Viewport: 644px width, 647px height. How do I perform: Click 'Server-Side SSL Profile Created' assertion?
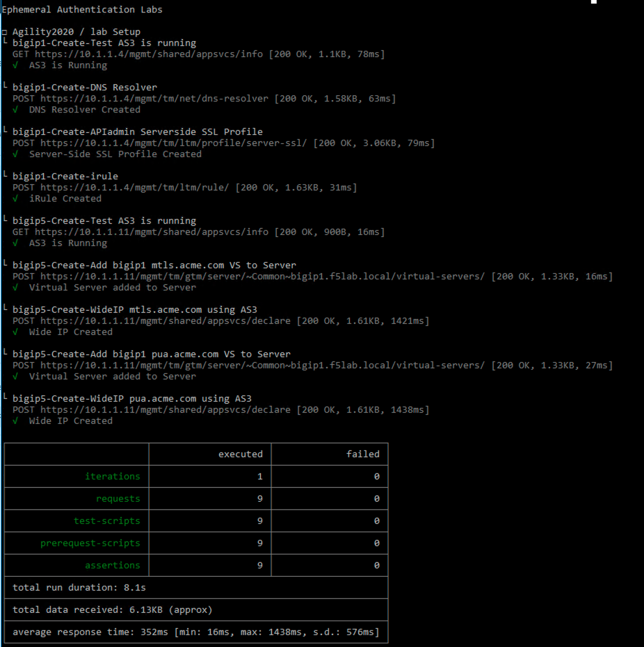pyautogui.click(x=115, y=154)
